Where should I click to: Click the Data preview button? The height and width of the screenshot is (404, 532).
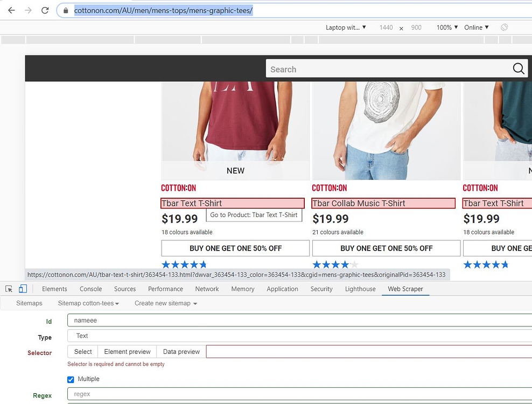pyautogui.click(x=181, y=352)
